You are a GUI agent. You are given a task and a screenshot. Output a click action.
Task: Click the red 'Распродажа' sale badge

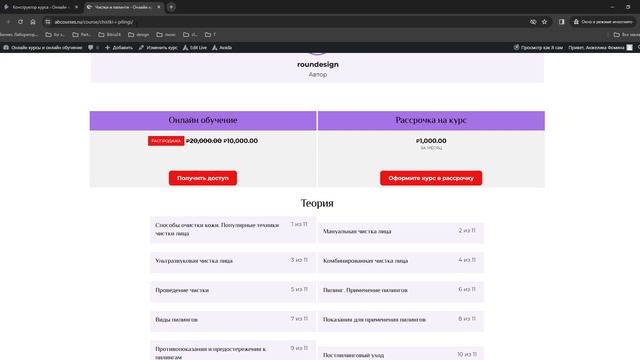pyautogui.click(x=166, y=141)
